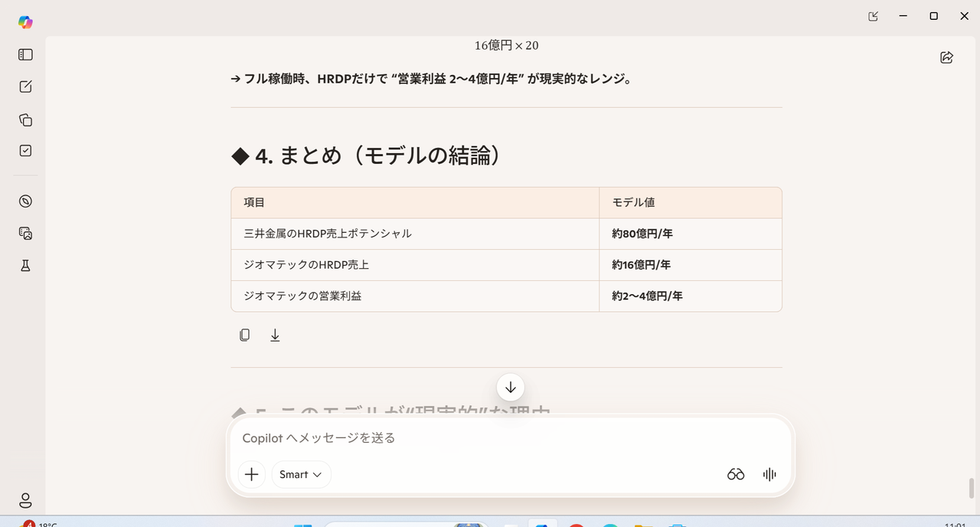This screenshot has width=980, height=527.
Task: Start voice input with waveform icon
Action: (769, 474)
